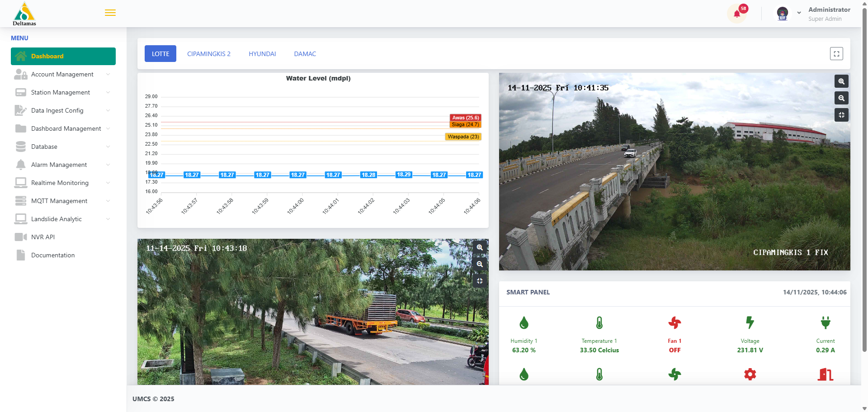The image size is (868, 412).
Task: Switch to the HYUNDAI tab
Action: pyautogui.click(x=262, y=53)
